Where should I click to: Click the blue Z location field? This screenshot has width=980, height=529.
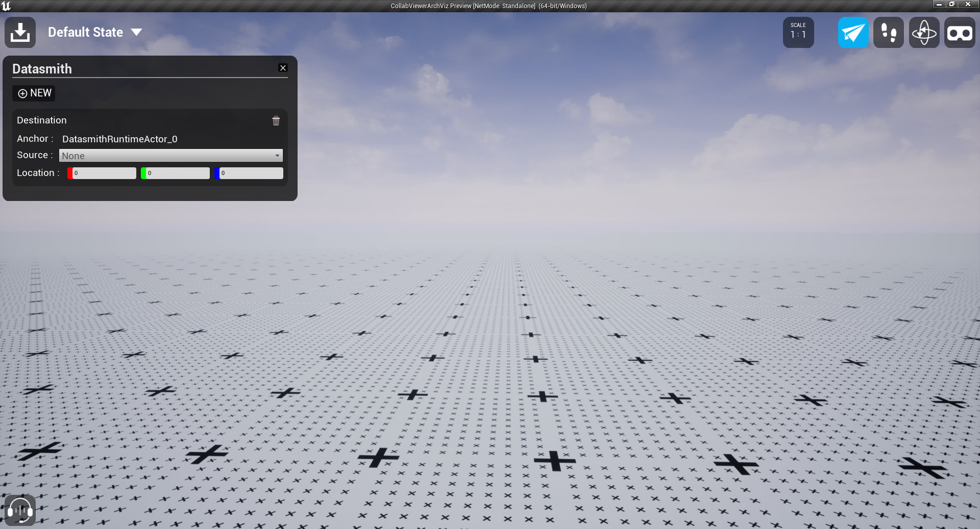[x=249, y=173]
